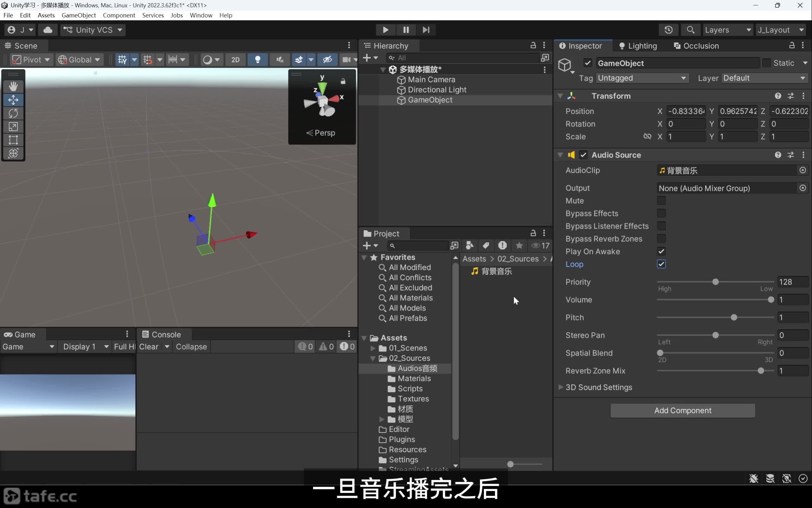Screen dimensions: 812x508
Task: Disable the Audio Source component checkbox
Action: coord(583,155)
